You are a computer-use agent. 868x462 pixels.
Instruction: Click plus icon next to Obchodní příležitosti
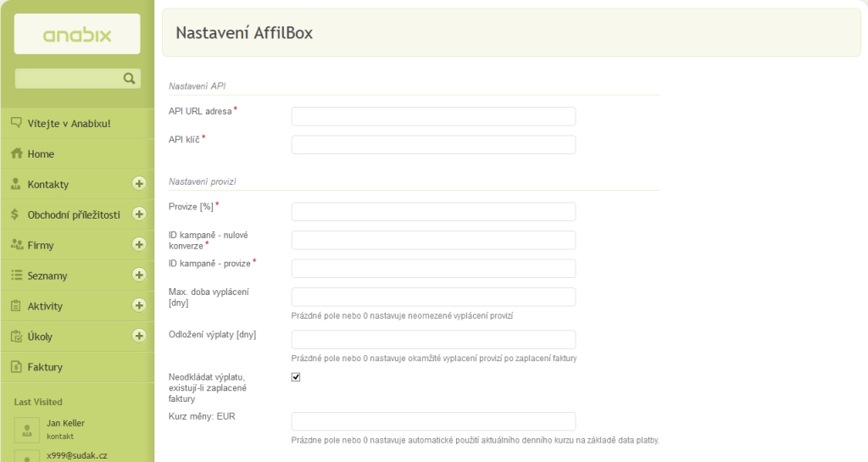pos(139,214)
